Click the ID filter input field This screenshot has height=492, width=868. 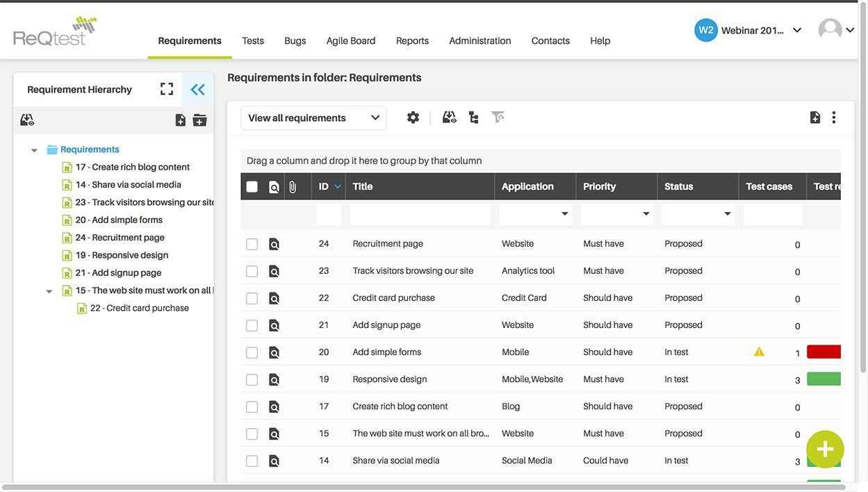pos(329,214)
